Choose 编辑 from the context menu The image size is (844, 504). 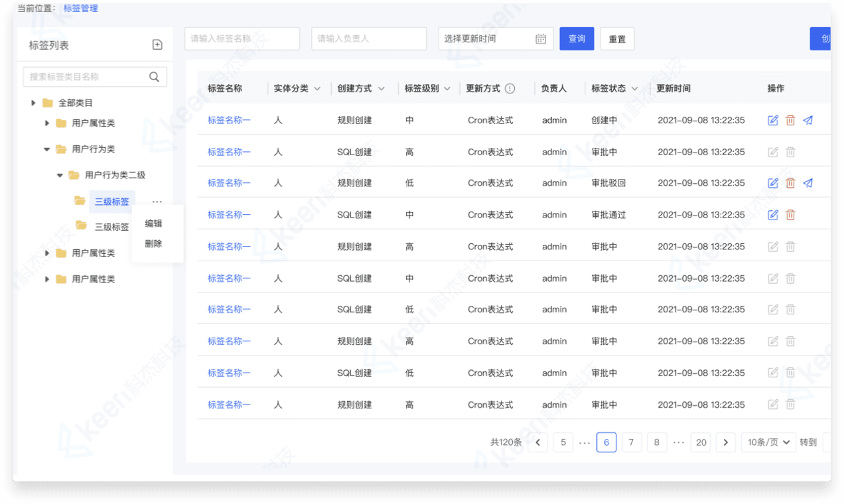(x=153, y=223)
